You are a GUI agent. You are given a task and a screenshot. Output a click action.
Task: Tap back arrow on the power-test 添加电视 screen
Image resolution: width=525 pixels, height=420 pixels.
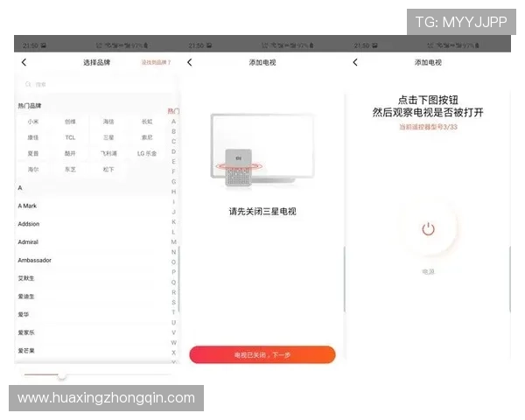(x=355, y=62)
